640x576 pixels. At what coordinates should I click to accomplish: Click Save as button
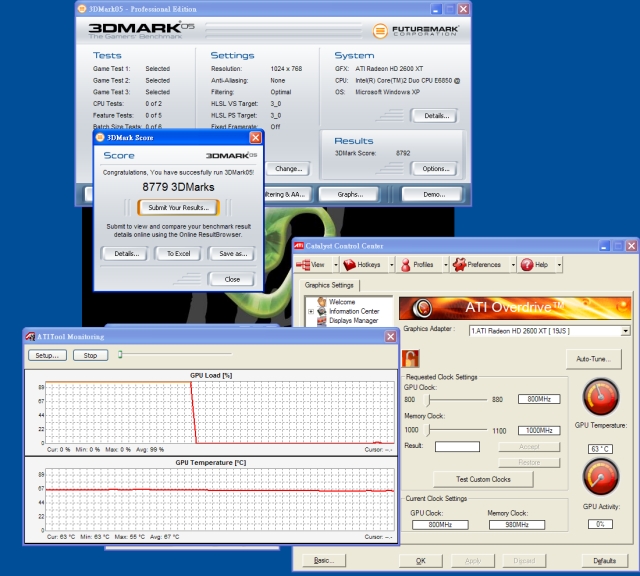tap(233, 254)
